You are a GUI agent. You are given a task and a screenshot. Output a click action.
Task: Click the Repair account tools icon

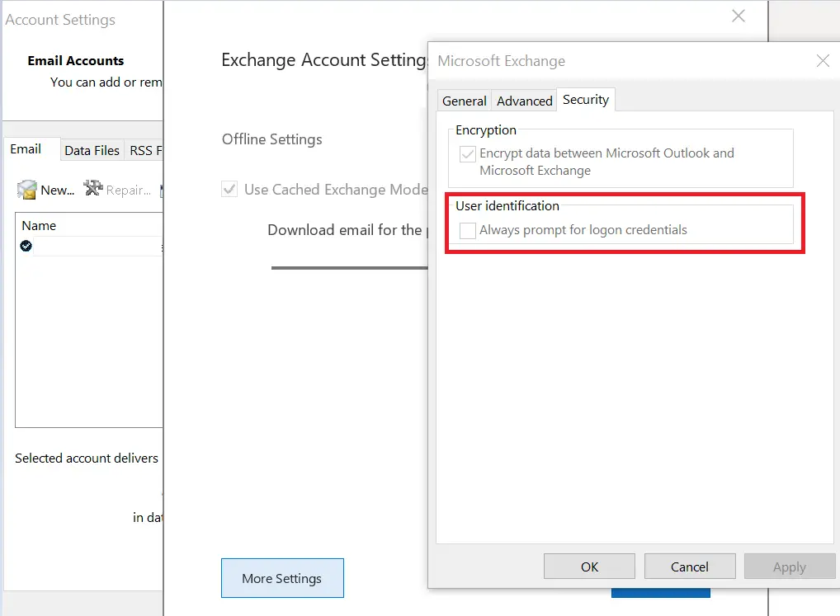click(x=92, y=188)
